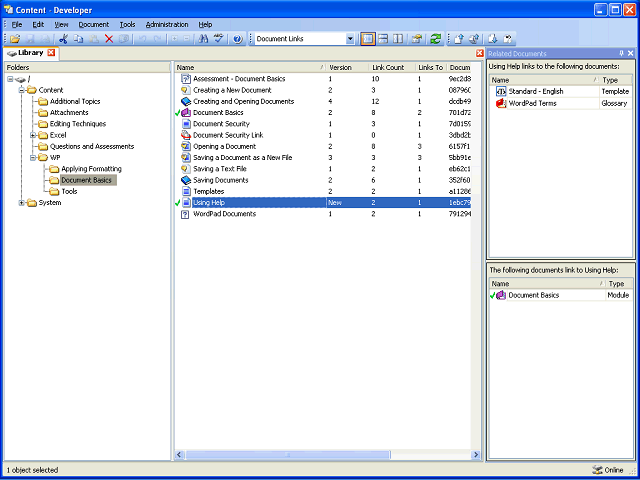
Task: Click the scrollbar right arrow in document list
Action: click(476, 455)
